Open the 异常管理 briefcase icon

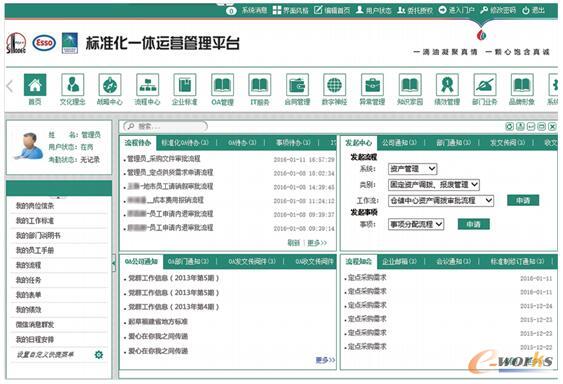tap(372, 85)
